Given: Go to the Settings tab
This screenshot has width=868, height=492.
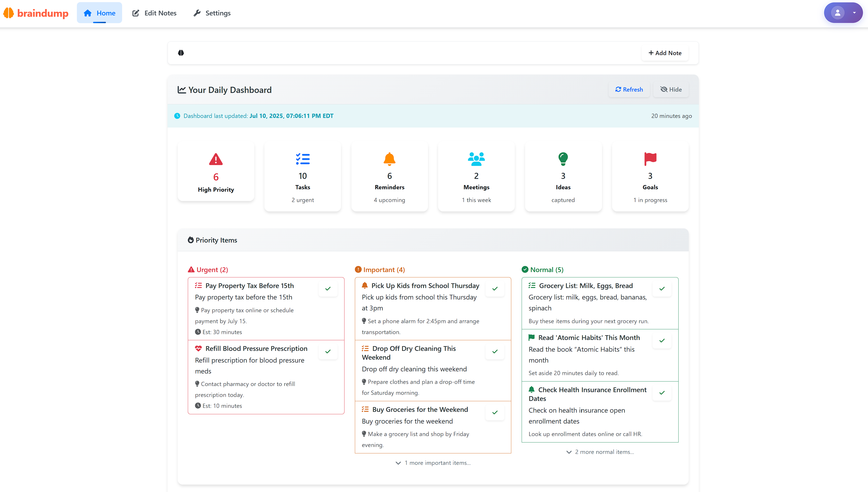Looking at the screenshot, I should [212, 13].
